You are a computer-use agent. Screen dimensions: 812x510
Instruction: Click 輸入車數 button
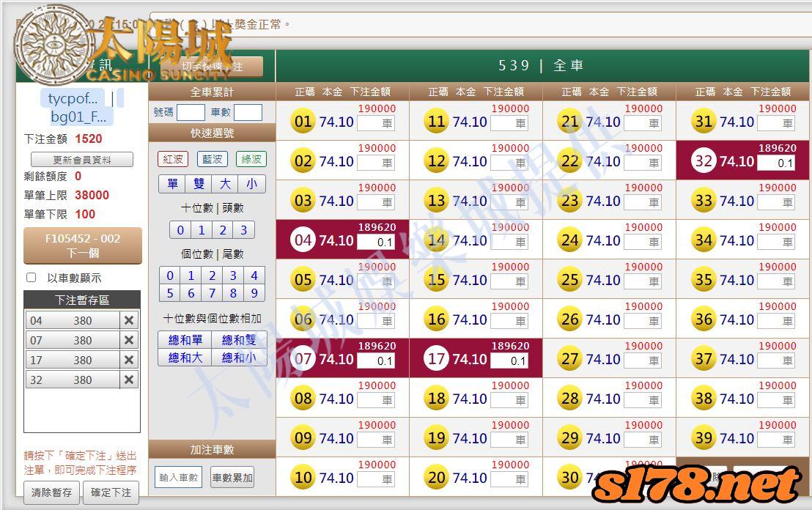(x=178, y=477)
